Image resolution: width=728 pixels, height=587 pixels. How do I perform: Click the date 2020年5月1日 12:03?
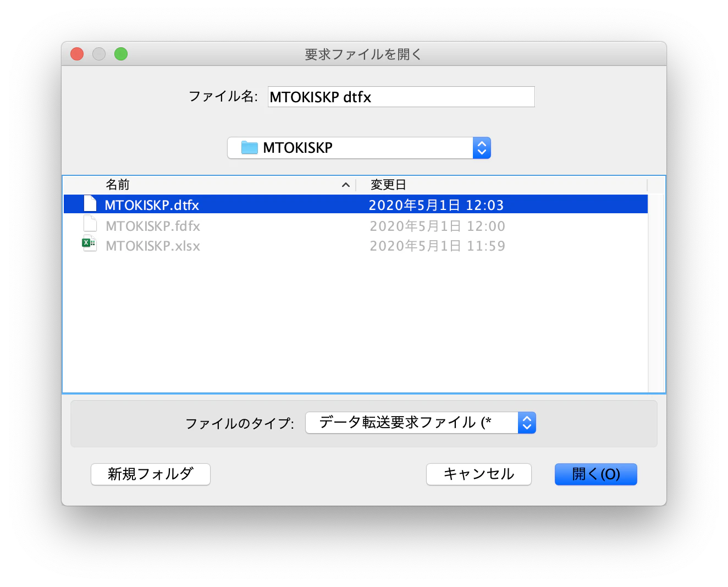pos(436,205)
